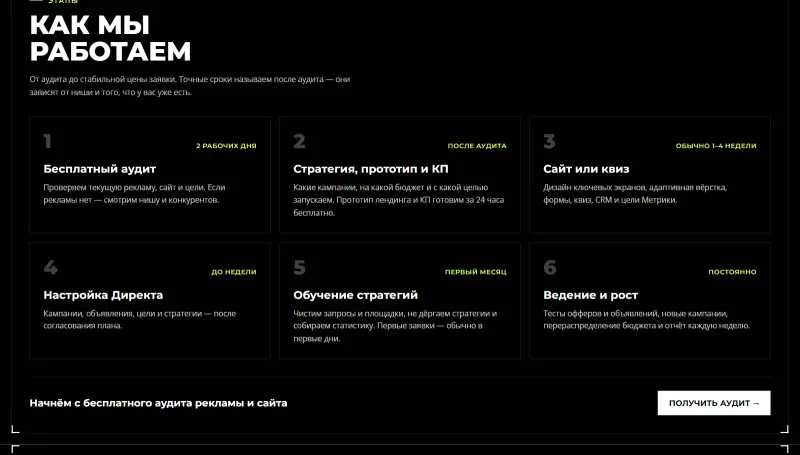The width and height of the screenshot is (800, 455).
Task: Click the Сайт или квиз heading
Action: click(586, 169)
